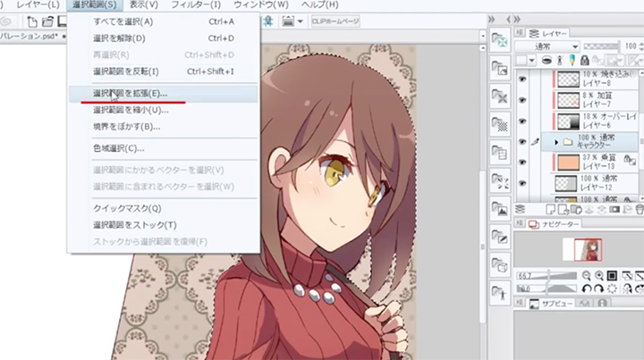Open dropdown arrow next to toolbar device icon
The width and height of the screenshot is (644, 360).
click(301, 21)
